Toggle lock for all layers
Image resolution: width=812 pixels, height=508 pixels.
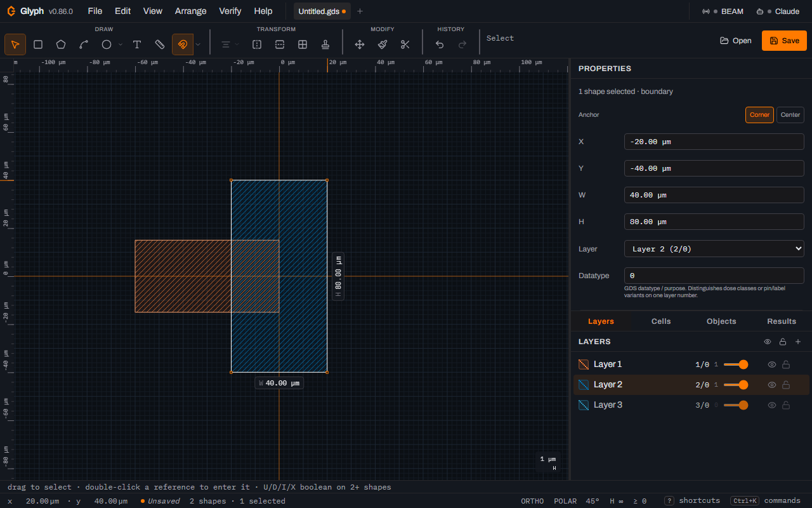pyautogui.click(x=783, y=342)
